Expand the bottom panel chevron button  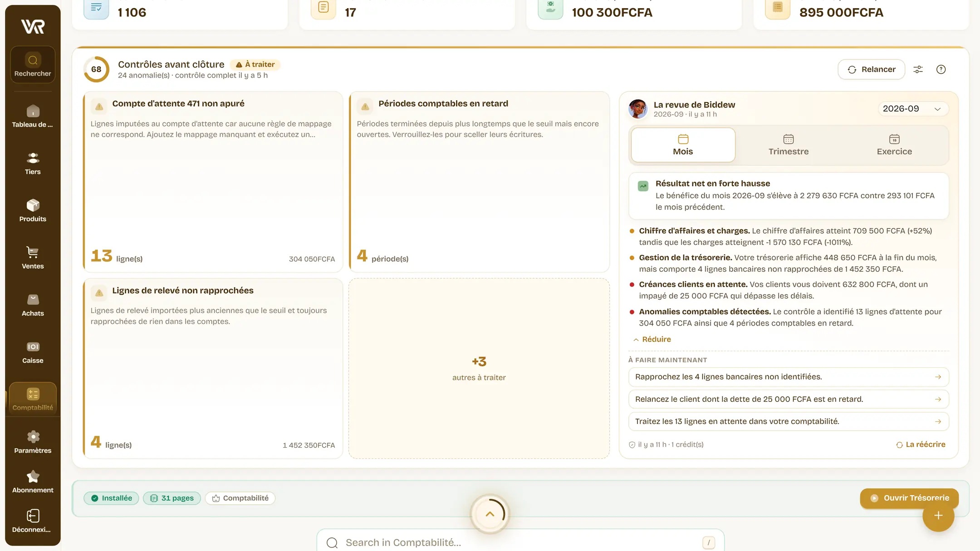coord(490,514)
